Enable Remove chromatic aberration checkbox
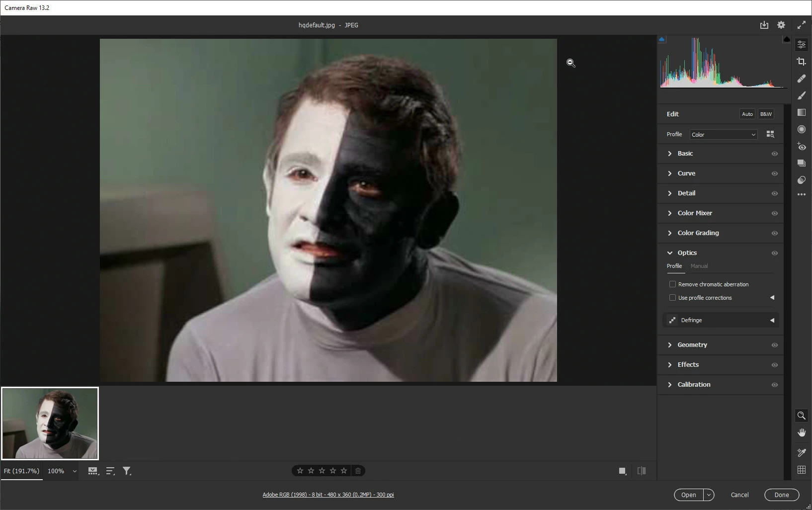The height and width of the screenshot is (510, 812). (672, 284)
